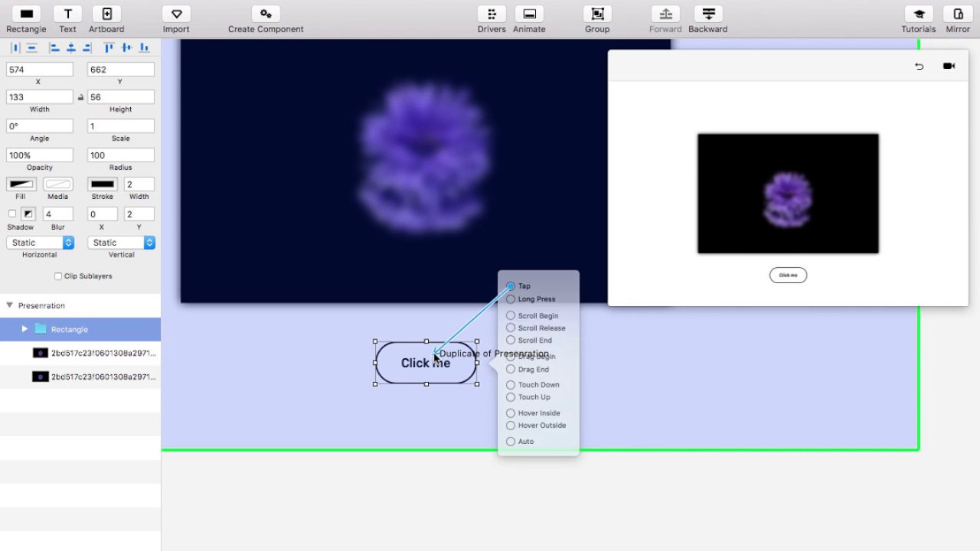Align layers to horizontal center
The width and height of the screenshot is (980, 551).
coord(70,47)
